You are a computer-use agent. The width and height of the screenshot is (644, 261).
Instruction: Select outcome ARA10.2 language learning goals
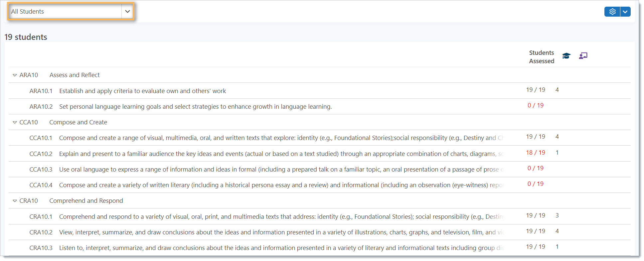click(x=319, y=106)
